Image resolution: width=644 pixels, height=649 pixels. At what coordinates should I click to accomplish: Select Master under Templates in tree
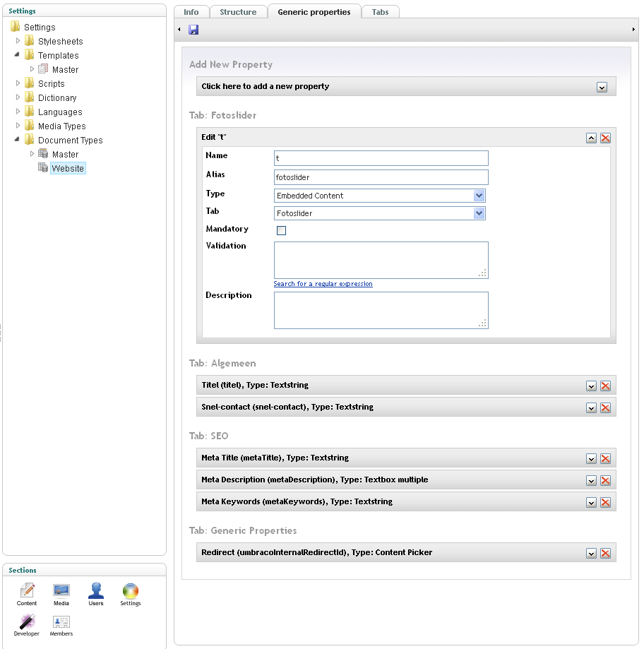[x=65, y=70]
